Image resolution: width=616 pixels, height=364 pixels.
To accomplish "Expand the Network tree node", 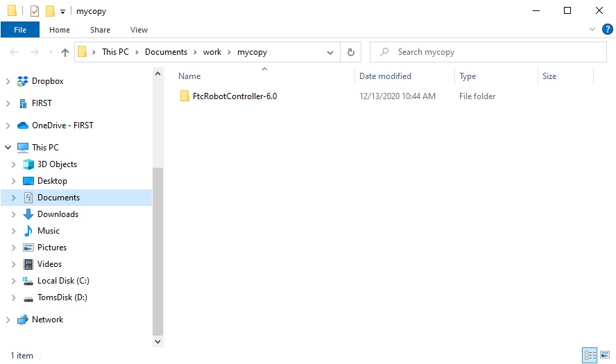I will click(8, 320).
